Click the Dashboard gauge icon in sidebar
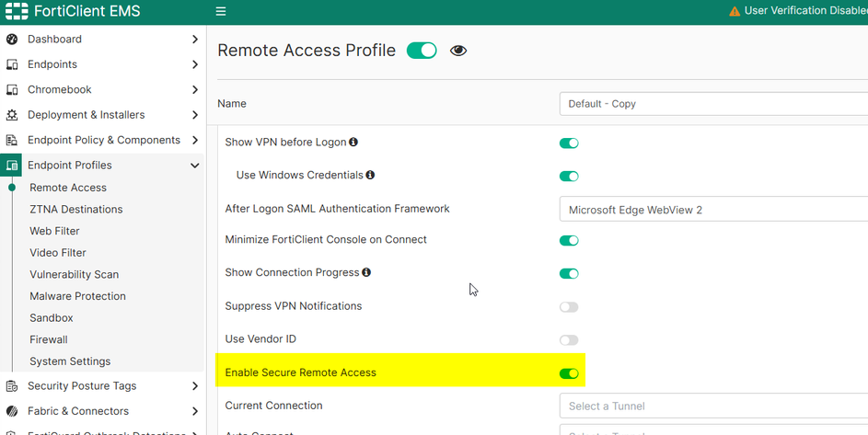The height and width of the screenshot is (435, 868). tap(12, 40)
